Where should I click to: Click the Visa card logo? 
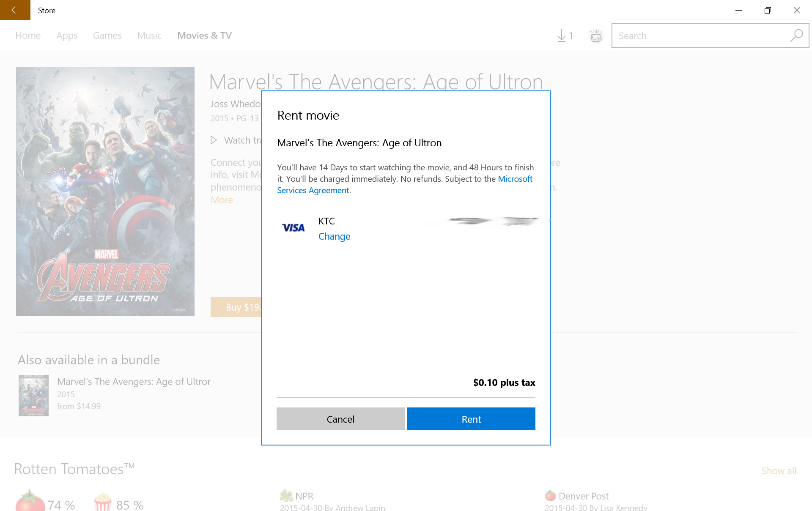(x=293, y=228)
